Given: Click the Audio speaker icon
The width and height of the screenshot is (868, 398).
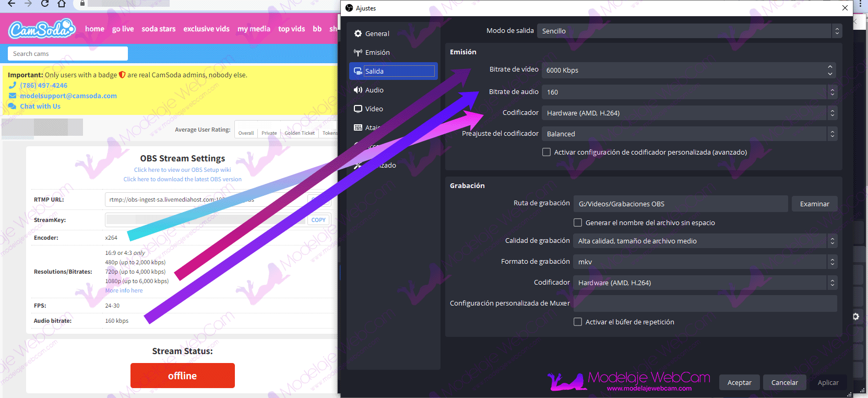Looking at the screenshot, I should click(x=358, y=90).
